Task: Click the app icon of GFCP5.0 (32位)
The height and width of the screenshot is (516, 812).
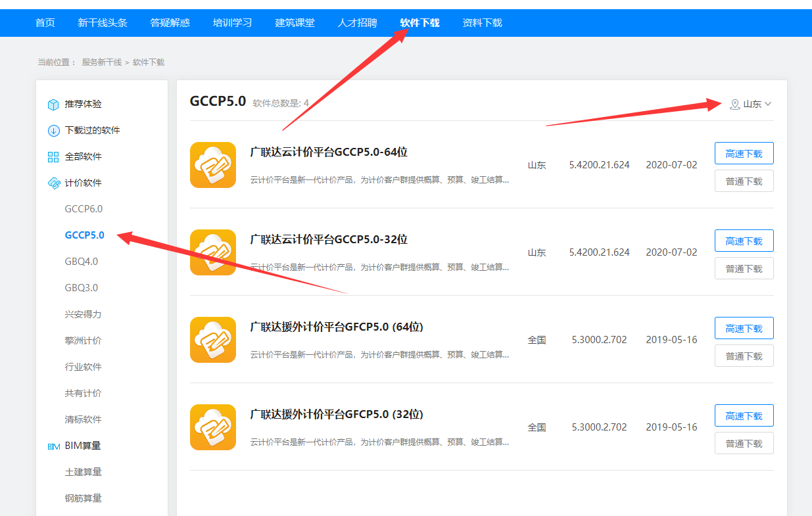Action: (213, 427)
